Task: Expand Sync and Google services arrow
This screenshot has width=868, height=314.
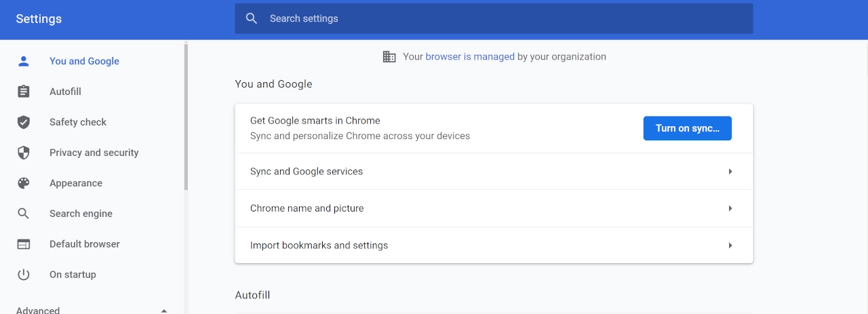Action: [730, 172]
